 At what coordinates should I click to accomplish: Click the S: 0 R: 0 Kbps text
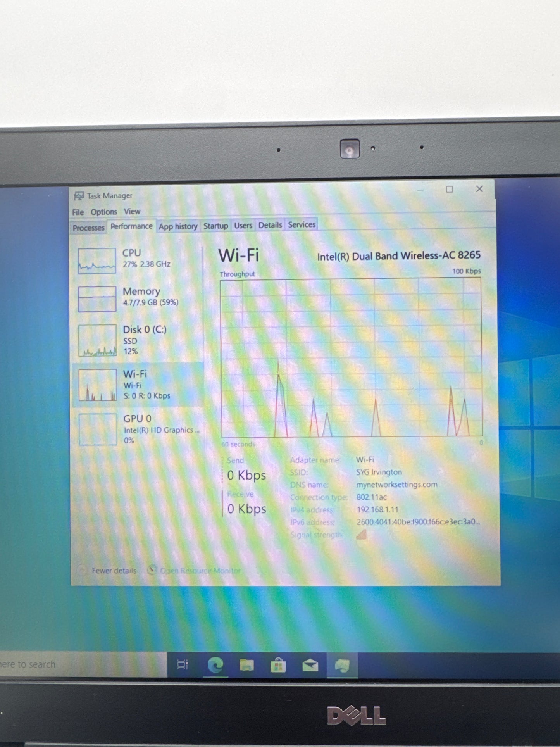pyautogui.click(x=147, y=396)
